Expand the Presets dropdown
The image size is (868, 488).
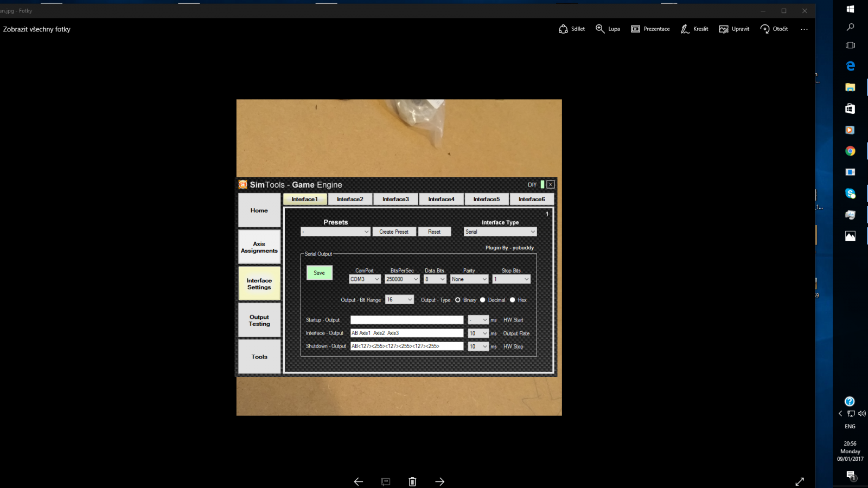pyautogui.click(x=335, y=232)
